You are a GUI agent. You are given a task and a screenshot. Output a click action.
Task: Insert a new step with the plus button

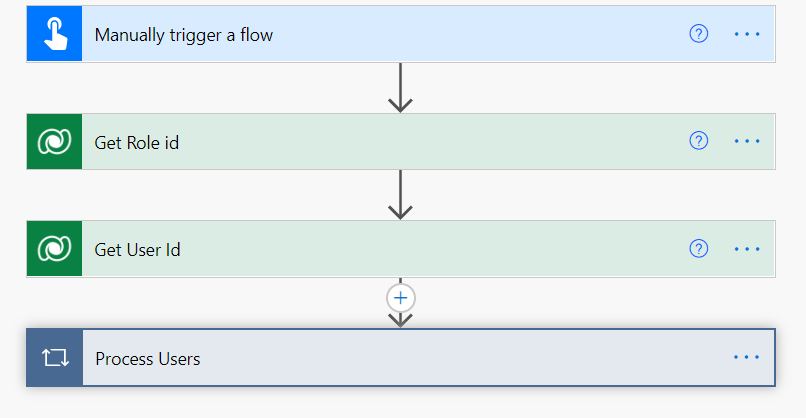(x=400, y=298)
